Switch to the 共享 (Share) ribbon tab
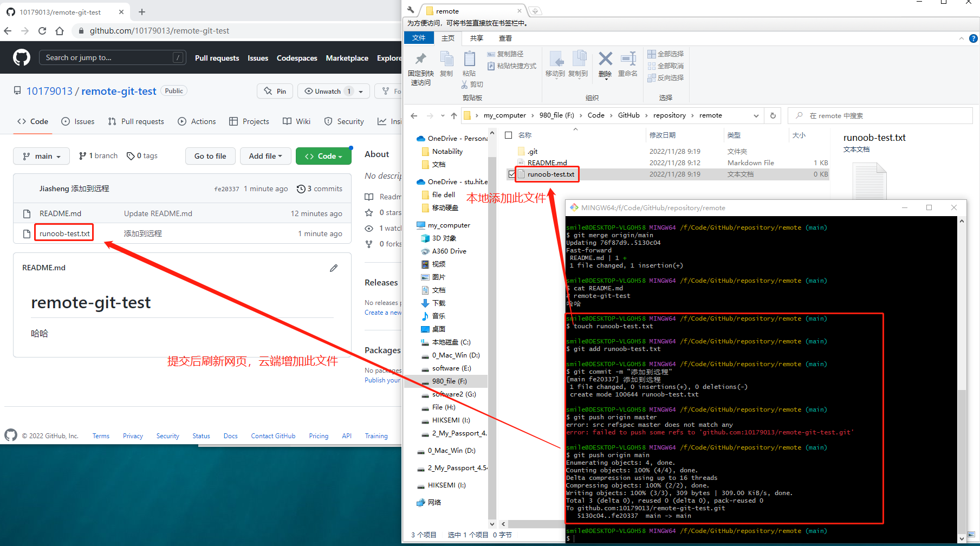The image size is (980, 546). pyautogui.click(x=477, y=38)
